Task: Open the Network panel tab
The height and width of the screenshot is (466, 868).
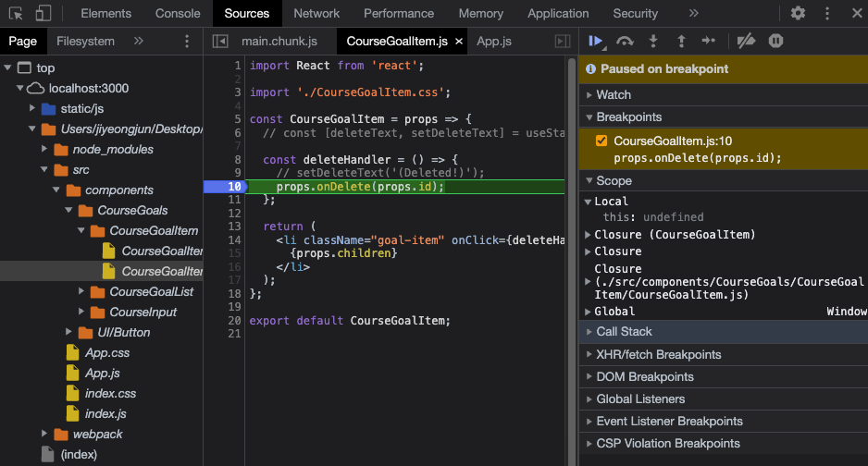Action: [316, 13]
